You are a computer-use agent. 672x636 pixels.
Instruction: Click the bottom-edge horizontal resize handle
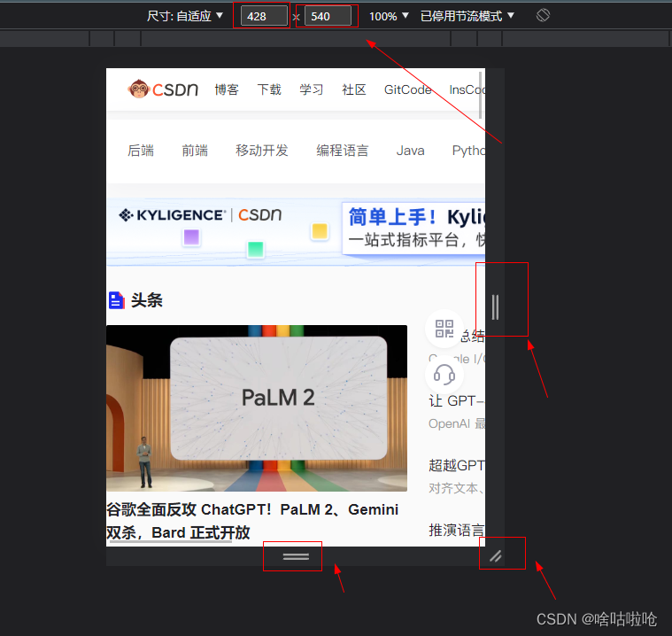(x=296, y=556)
